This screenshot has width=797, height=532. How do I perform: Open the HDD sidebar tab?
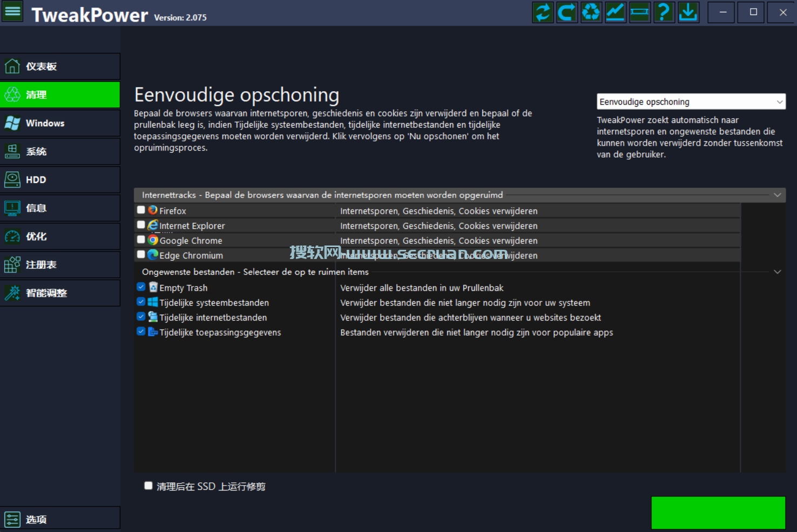(x=60, y=180)
